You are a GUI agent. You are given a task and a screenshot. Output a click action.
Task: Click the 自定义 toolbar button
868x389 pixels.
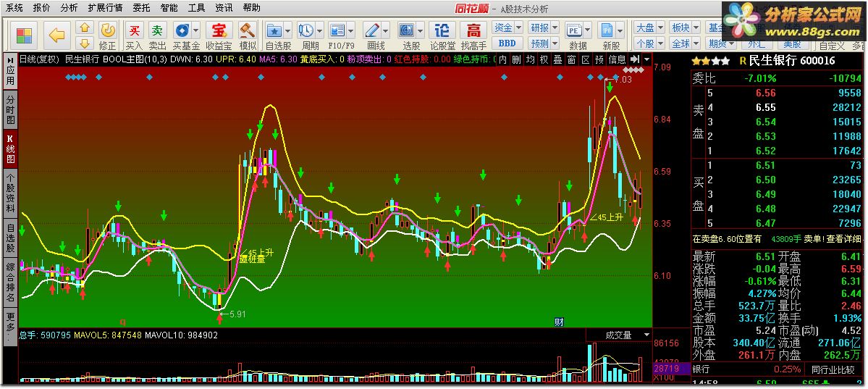pos(832,46)
